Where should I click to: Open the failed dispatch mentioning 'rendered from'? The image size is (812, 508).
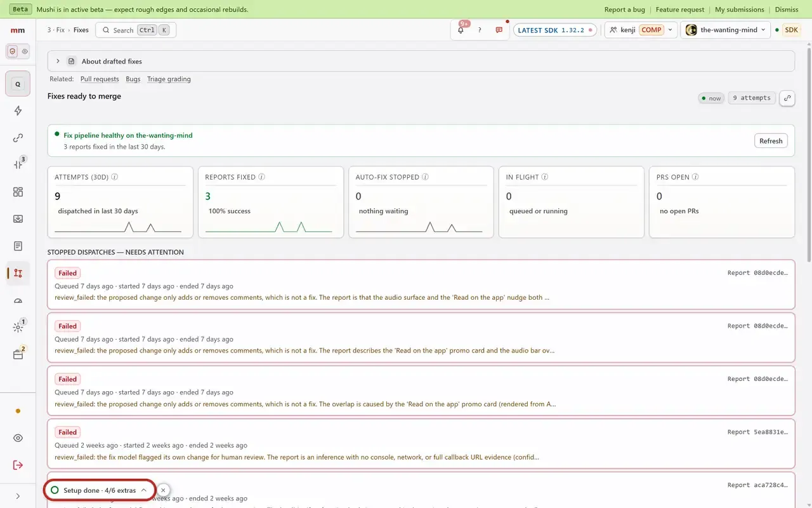[421, 391]
